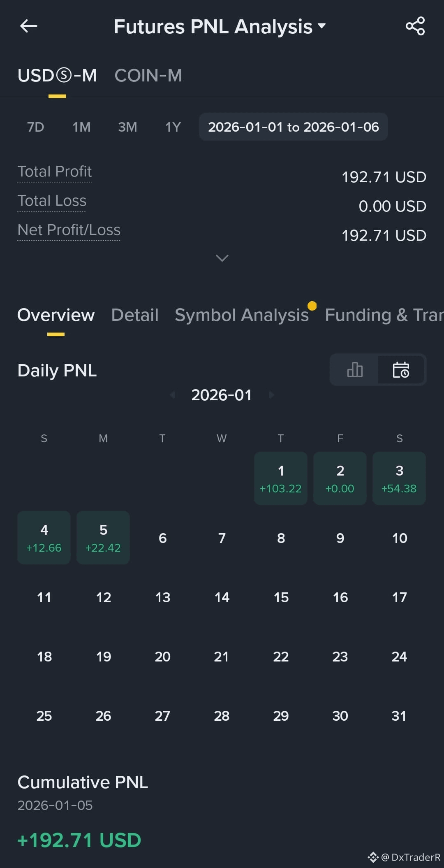The height and width of the screenshot is (868, 444).
Task: Open the custom date range picker
Action: (293, 127)
